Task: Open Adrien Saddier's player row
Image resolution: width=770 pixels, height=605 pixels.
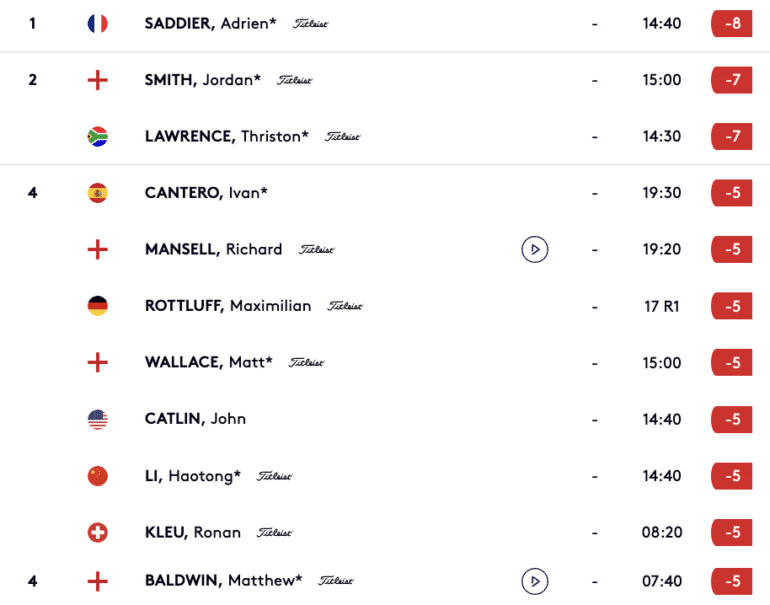Action: point(385,24)
